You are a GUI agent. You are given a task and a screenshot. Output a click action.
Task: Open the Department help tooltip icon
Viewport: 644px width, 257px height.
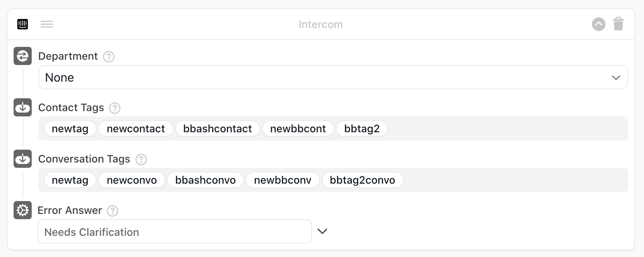pos(108,57)
